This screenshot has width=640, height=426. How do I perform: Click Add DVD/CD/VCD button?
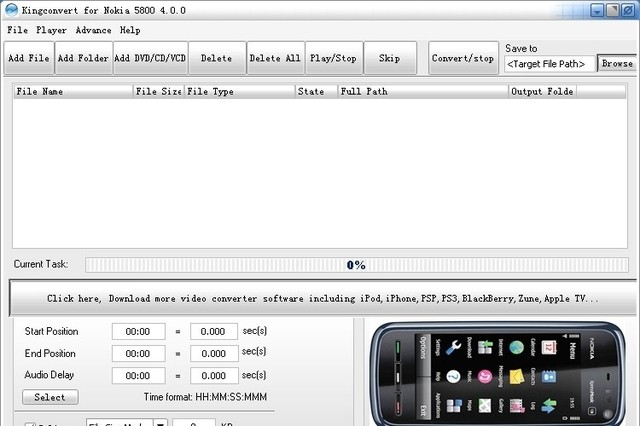point(150,58)
